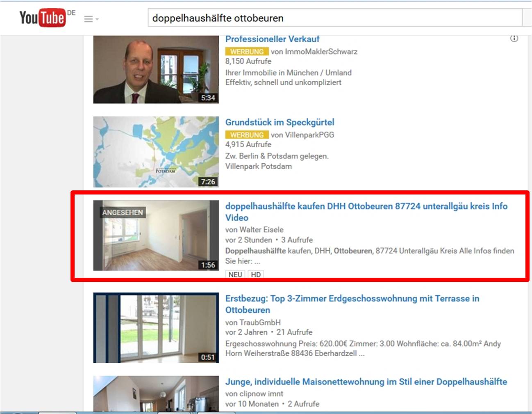Click the ad info icon

click(x=514, y=39)
